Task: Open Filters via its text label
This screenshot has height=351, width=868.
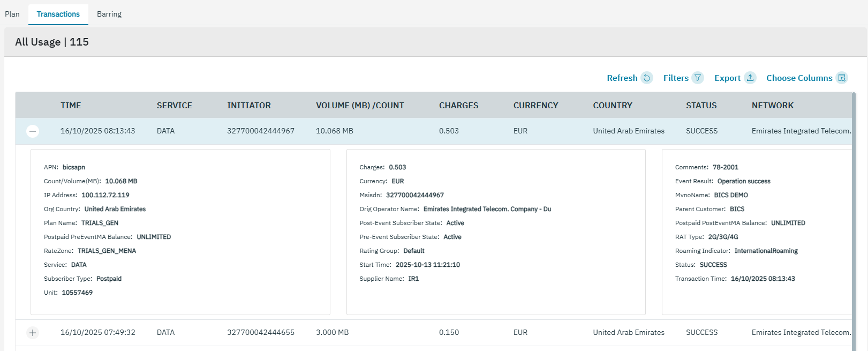Action: [x=676, y=78]
